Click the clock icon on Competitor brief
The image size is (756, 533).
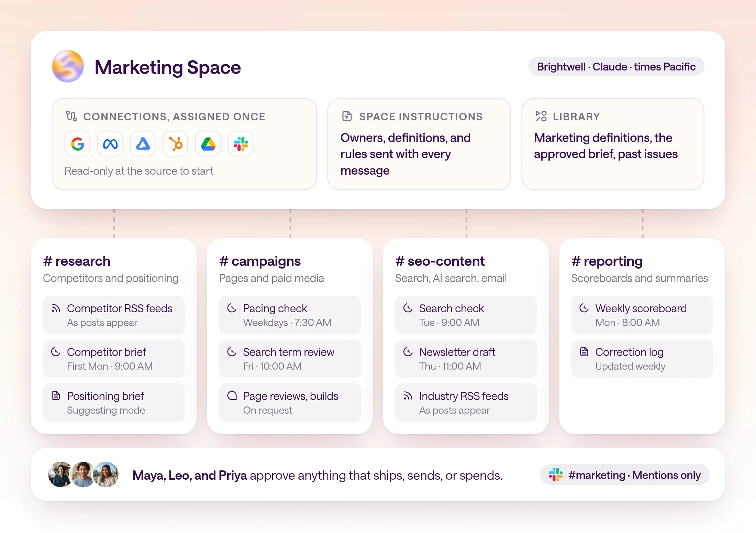pyautogui.click(x=56, y=351)
